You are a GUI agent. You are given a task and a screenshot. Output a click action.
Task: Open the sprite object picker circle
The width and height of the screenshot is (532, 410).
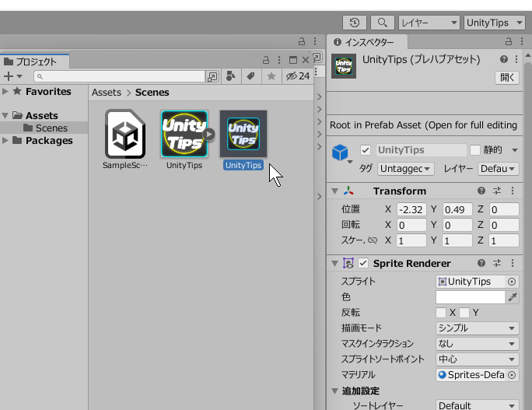pyautogui.click(x=512, y=282)
